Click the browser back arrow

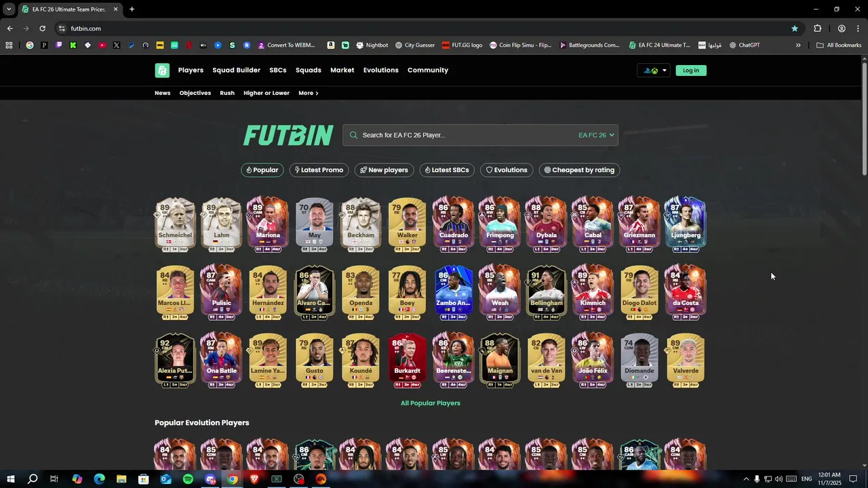click(9, 28)
